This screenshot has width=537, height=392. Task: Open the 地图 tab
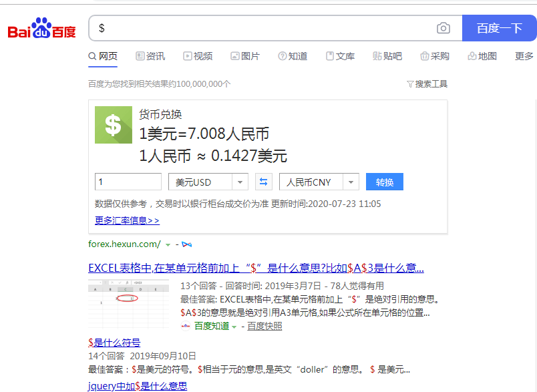[x=482, y=56]
